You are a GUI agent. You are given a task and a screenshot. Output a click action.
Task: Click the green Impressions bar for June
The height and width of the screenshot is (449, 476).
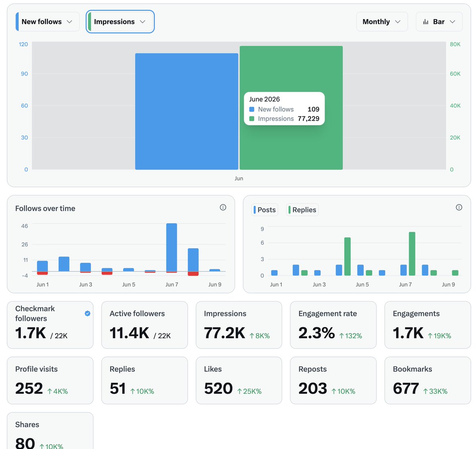point(291,108)
